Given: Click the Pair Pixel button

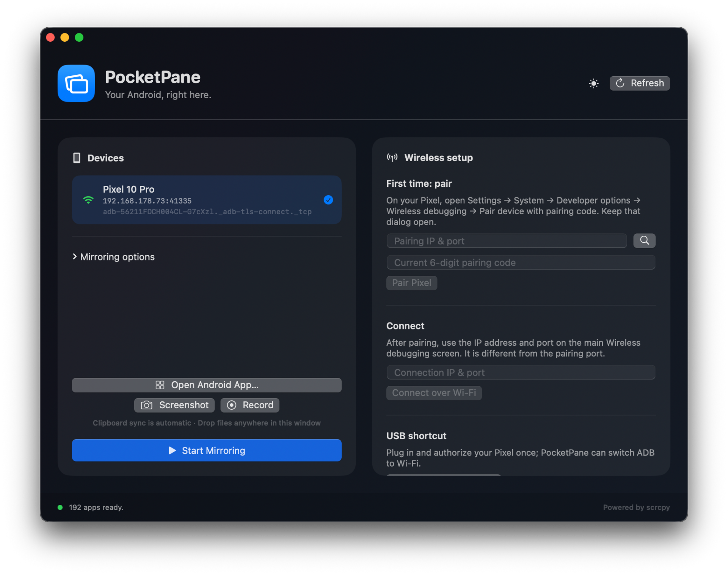Looking at the screenshot, I should pos(411,283).
